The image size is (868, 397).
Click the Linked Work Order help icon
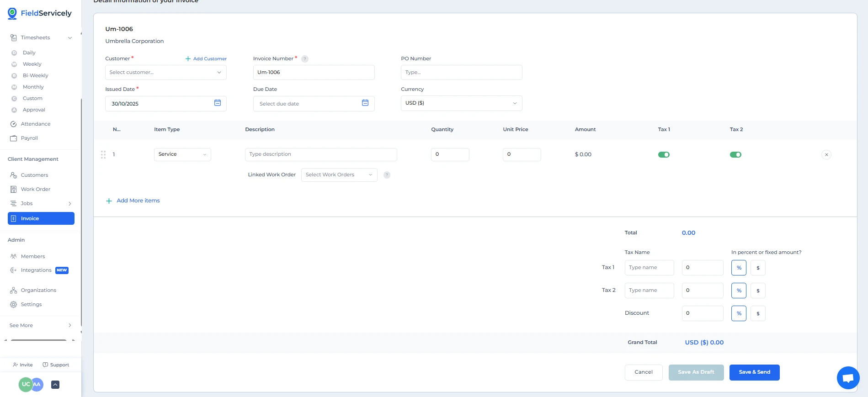387,175
